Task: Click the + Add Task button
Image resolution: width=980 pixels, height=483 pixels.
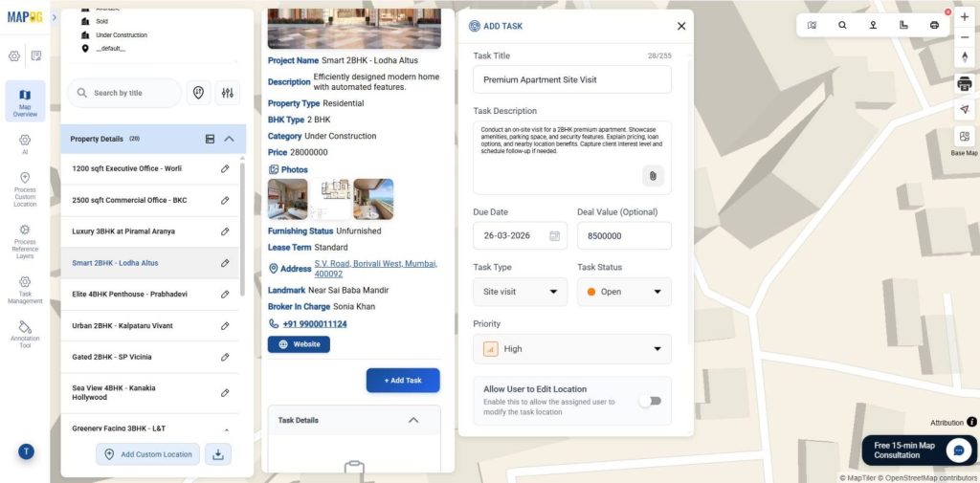Action: (403, 381)
